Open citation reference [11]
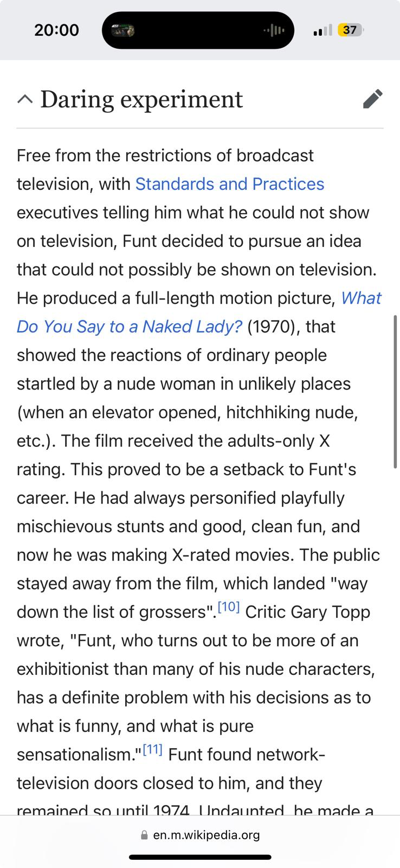 (x=152, y=750)
